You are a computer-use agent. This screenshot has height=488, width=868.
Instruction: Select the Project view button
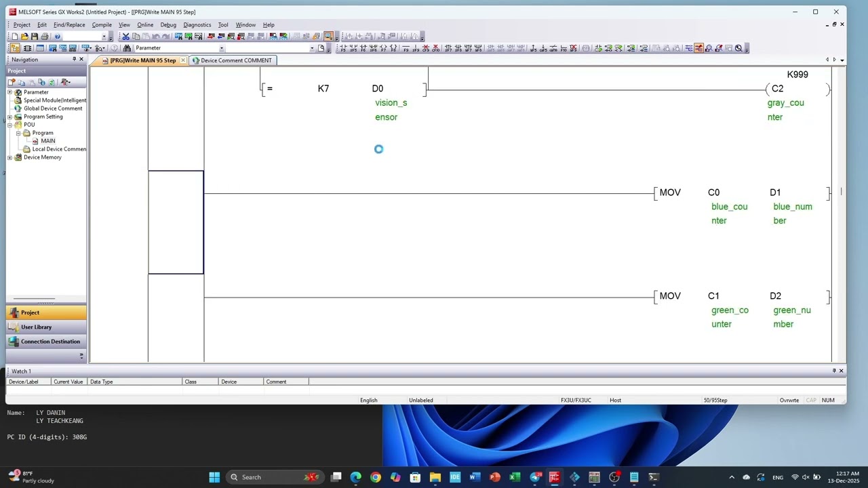click(x=46, y=312)
